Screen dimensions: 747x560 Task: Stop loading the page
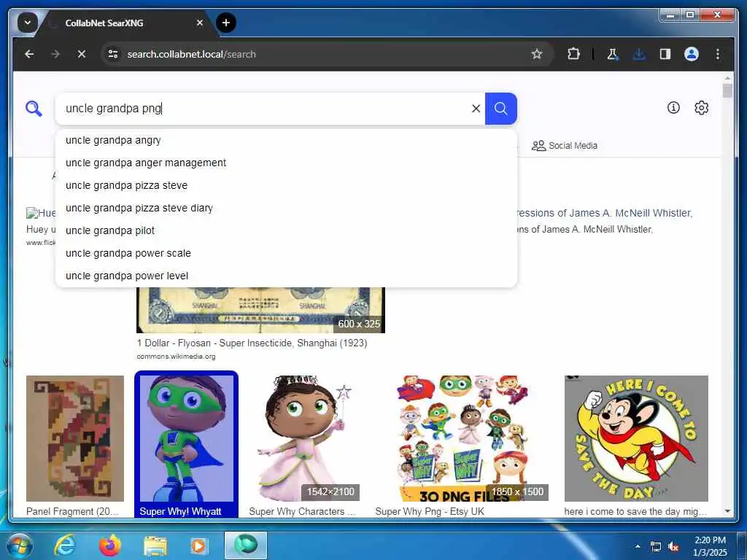pyautogui.click(x=82, y=54)
